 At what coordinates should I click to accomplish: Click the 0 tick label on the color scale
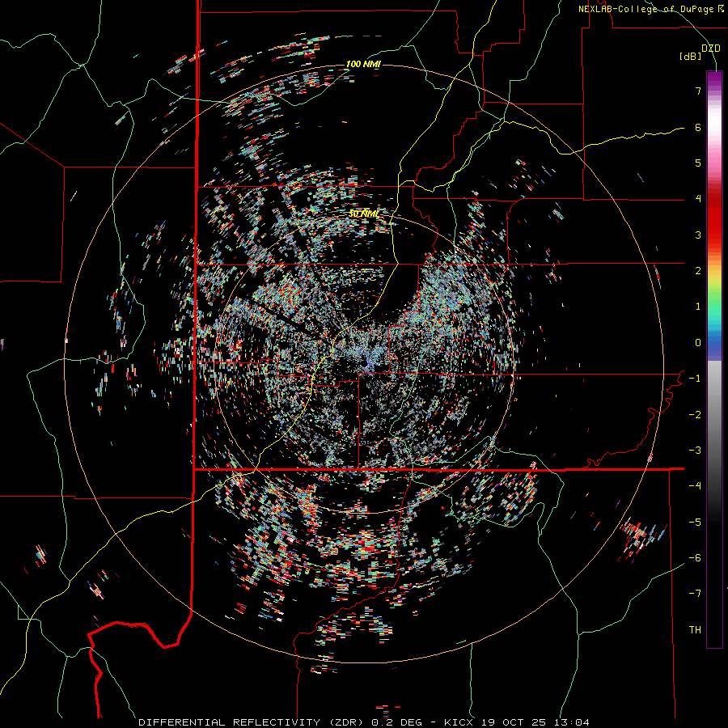pos(698,343)
